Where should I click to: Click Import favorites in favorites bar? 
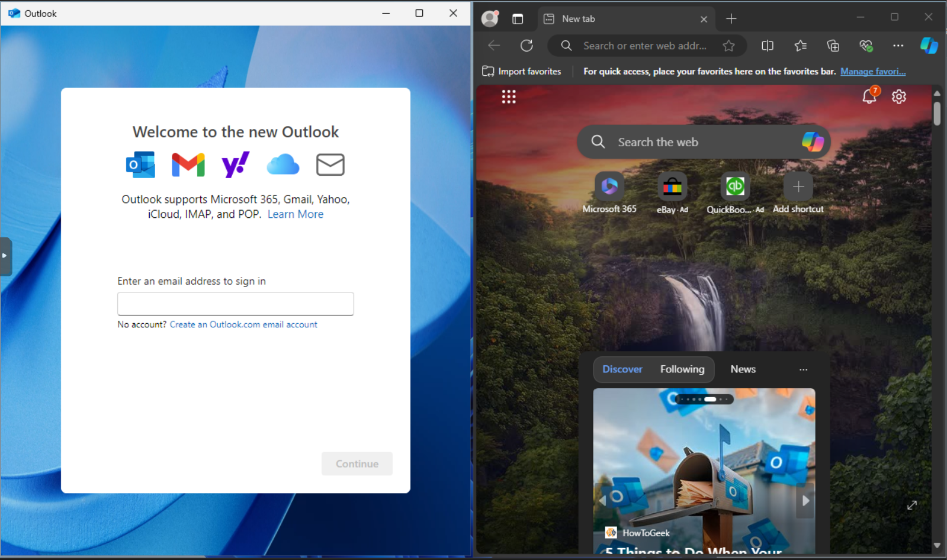pyautogui.click(x=522, y=71)
